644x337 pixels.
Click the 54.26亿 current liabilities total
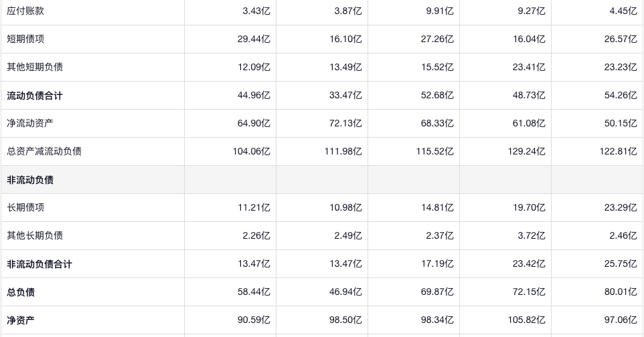point(621,96)
